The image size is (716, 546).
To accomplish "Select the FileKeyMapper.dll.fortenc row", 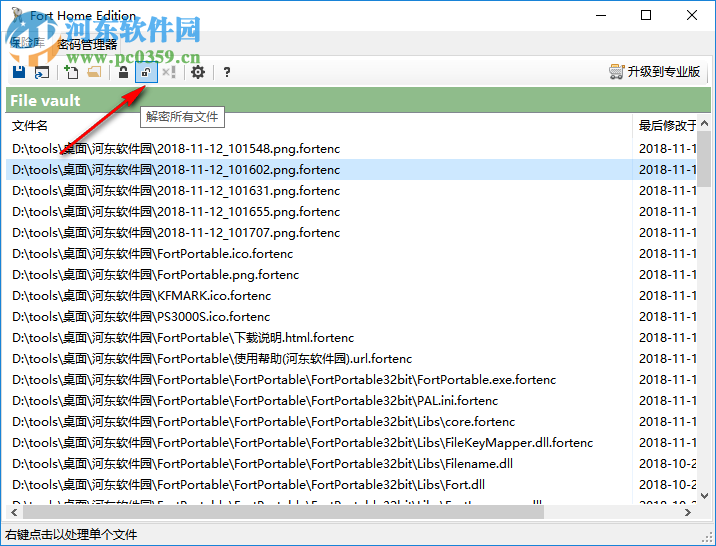I will [x=351, y=443].
